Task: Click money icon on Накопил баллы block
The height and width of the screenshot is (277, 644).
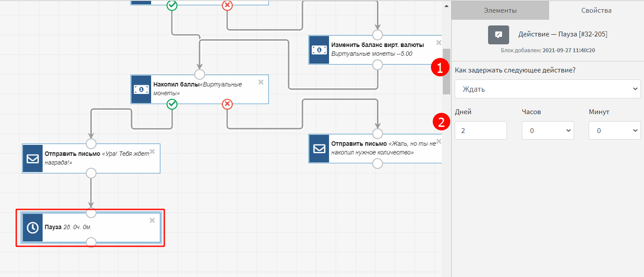Action: coord(141,89)
